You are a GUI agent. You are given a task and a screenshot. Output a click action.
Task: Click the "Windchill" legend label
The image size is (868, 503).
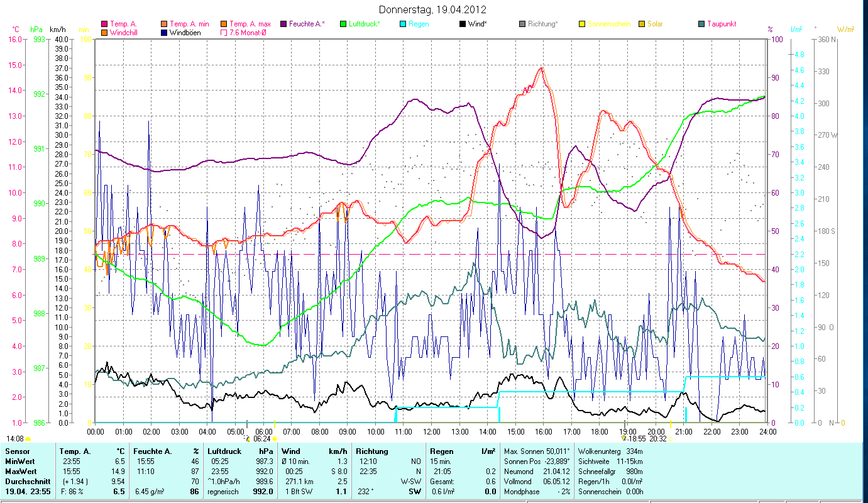pos(124,33)
